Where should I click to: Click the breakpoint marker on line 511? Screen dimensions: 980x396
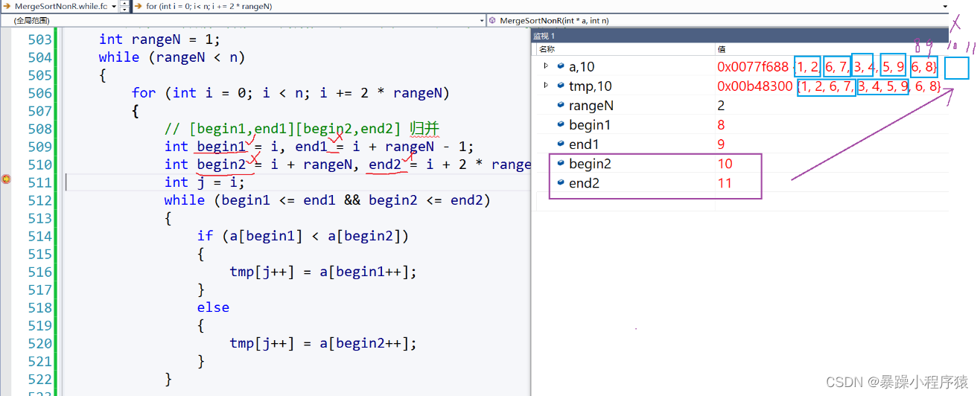(7, 179)
